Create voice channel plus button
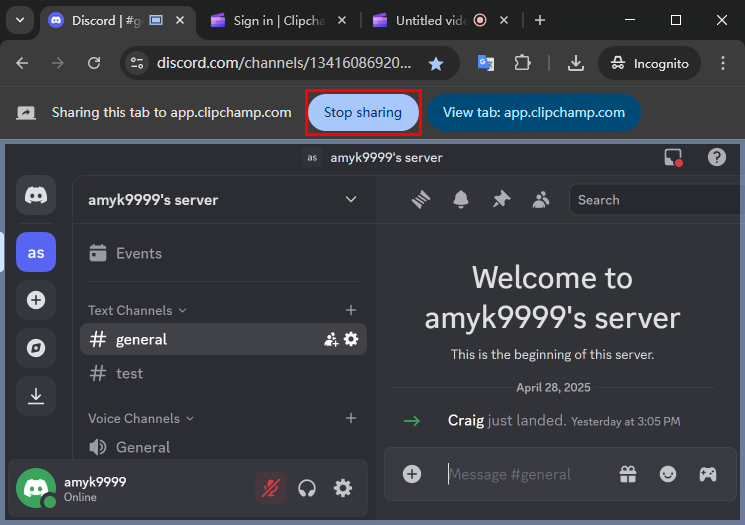Screen dimensions: 745x525 [351, 418]
